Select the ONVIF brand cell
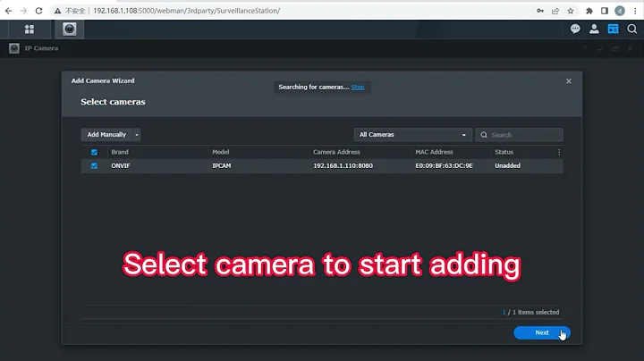 (x=121, y=165)
